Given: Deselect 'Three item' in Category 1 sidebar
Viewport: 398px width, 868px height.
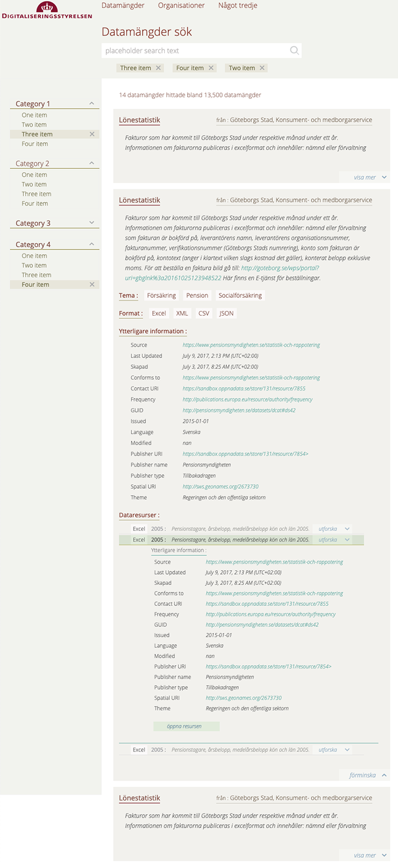Looking at the screenshot, I should [x=92, y=134].
